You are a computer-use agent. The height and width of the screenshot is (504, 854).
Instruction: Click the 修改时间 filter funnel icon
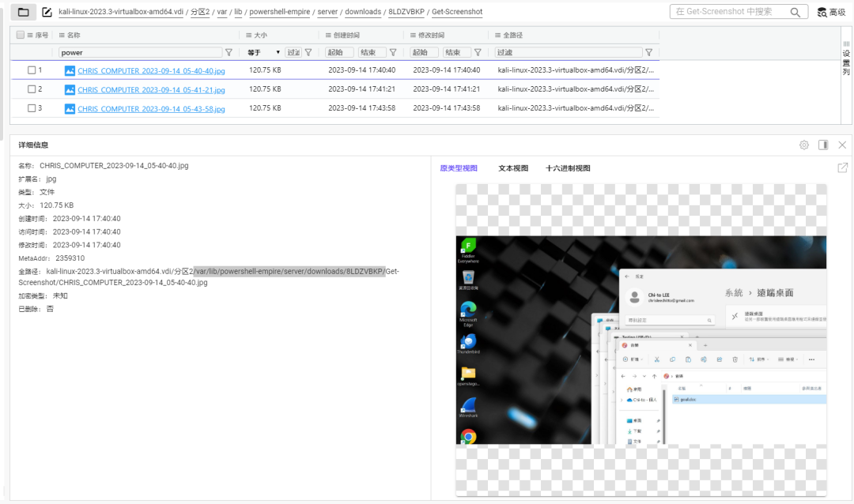click(478, 52)
